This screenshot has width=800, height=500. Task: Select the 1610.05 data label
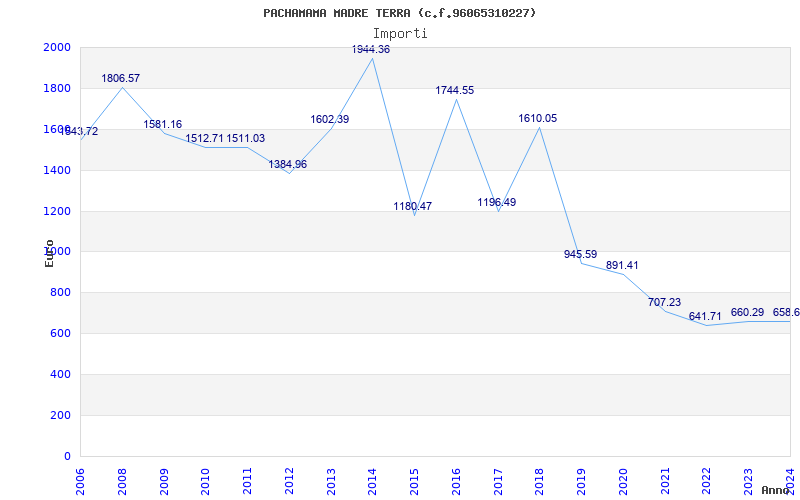538,118
